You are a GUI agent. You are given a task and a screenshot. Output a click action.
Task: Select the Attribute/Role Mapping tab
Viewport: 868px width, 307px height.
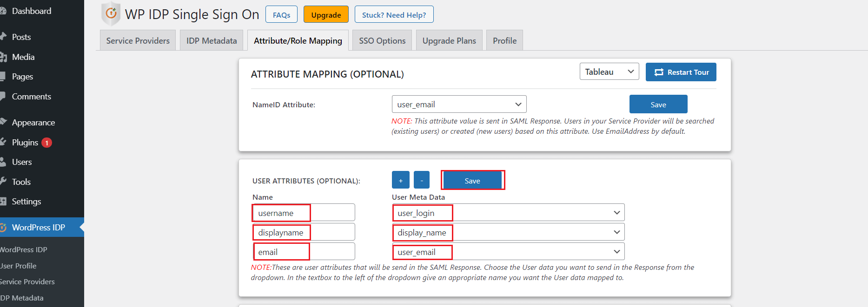(298, 40)
